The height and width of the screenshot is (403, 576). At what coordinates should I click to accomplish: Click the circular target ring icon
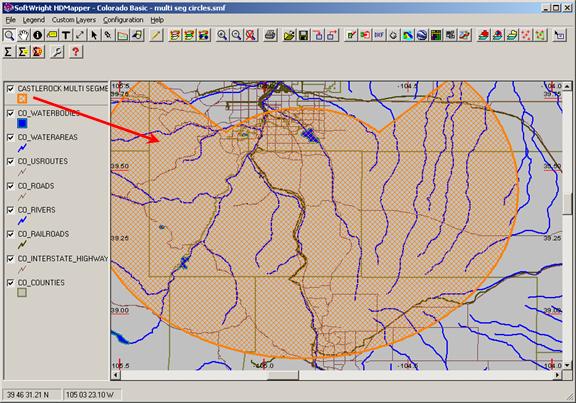coord(393,35)
